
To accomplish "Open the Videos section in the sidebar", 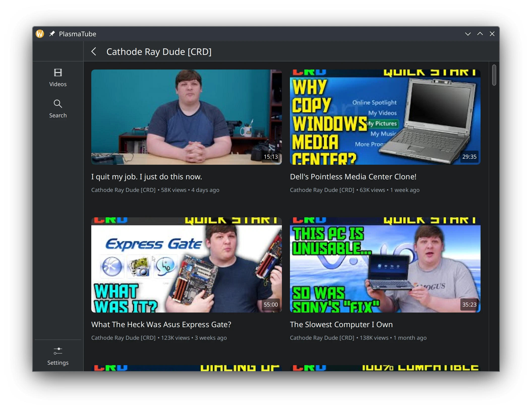I will pyautogui.click(x=58, y=78).
